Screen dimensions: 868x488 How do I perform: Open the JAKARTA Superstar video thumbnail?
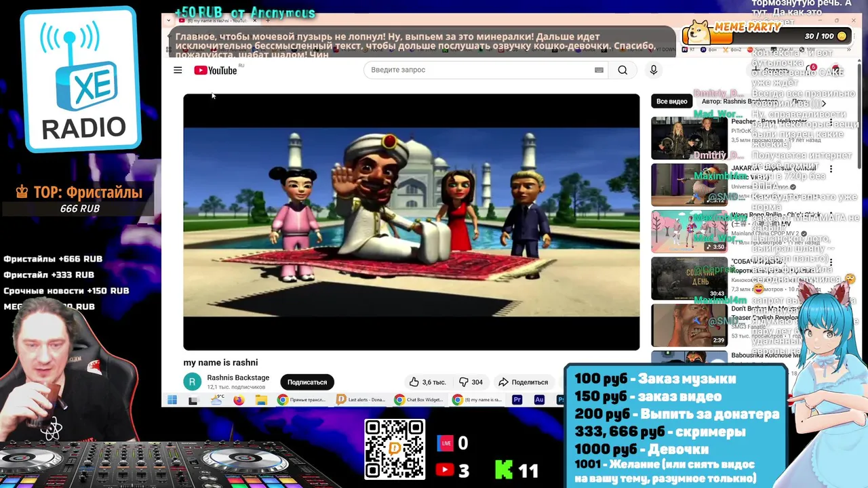coord(689,185)
